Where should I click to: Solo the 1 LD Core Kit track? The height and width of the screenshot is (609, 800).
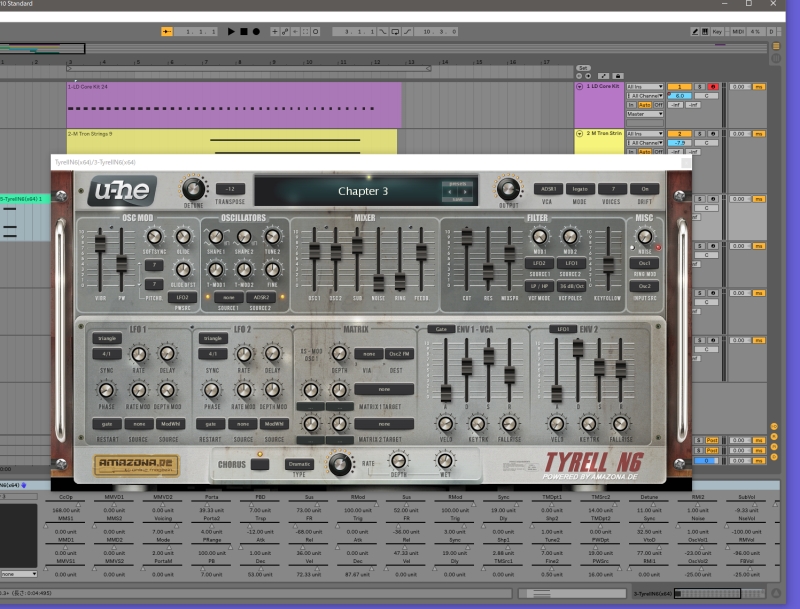tap(699, 87)
